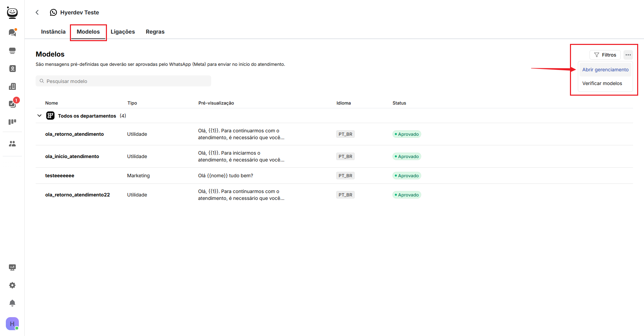Image resolution: width=644 pixels, height=336 pixels.
Task: Select Abrir gerenciamento from the menu
Action: pyautogui.click(x=605, y=70)
